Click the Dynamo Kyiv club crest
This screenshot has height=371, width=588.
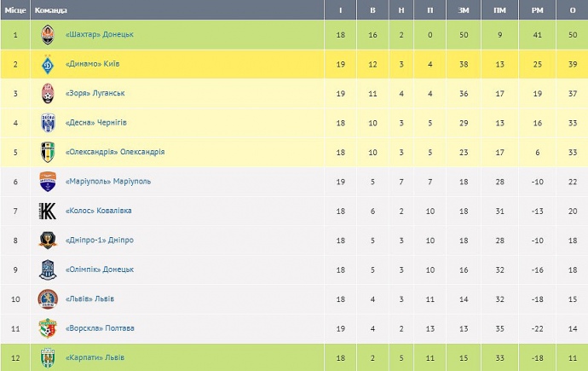(x=48, y=65)
